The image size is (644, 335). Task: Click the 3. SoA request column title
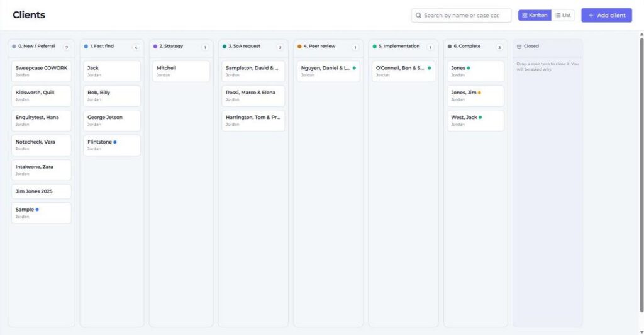coord(245,47)
